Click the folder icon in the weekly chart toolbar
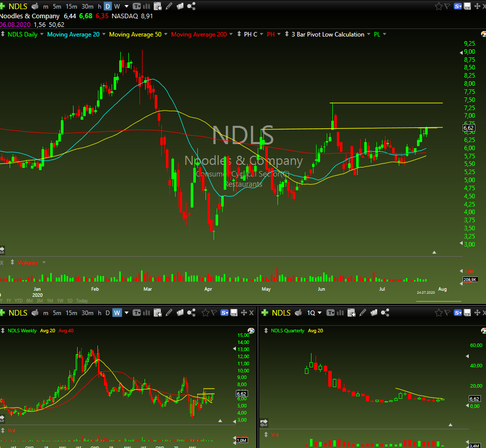The height and width of the screenshot is (448, 486). click(180, 313)
